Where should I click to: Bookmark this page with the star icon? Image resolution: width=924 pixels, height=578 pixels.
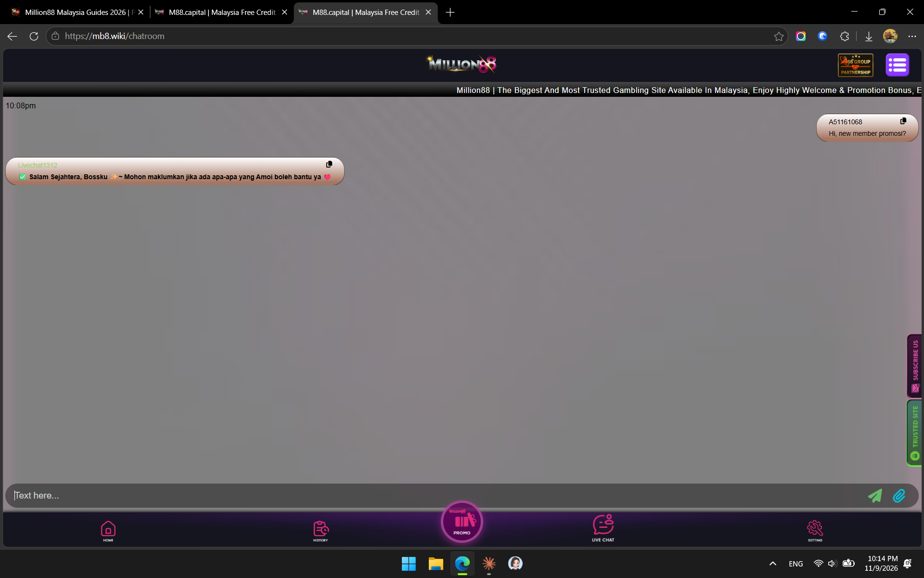pos(779,36)
